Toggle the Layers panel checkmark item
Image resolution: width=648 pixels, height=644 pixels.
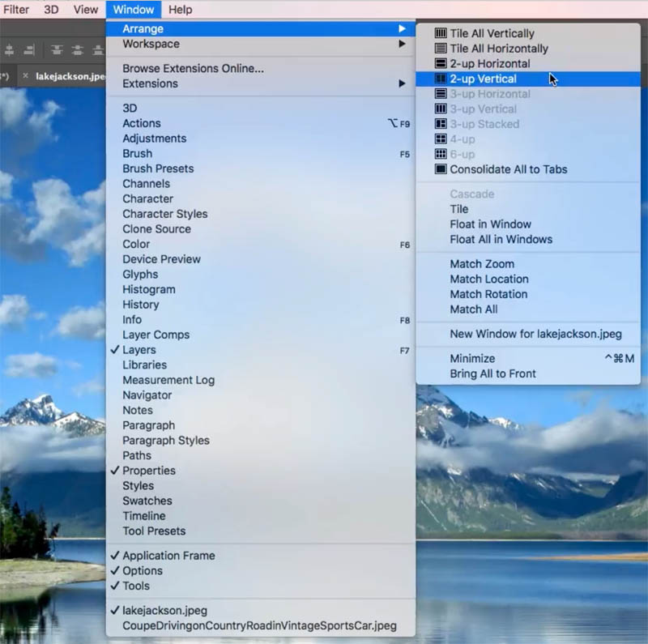click(260, 350)
